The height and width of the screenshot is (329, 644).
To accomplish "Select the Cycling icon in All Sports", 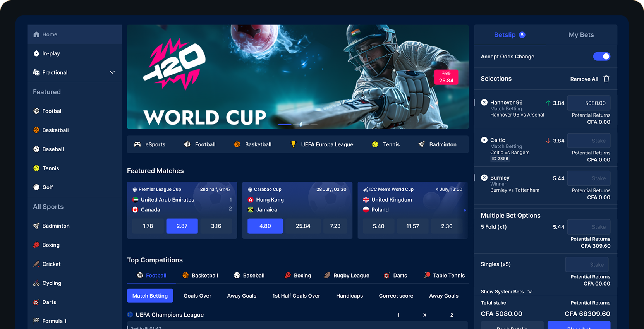I will [x=36, y=283].
